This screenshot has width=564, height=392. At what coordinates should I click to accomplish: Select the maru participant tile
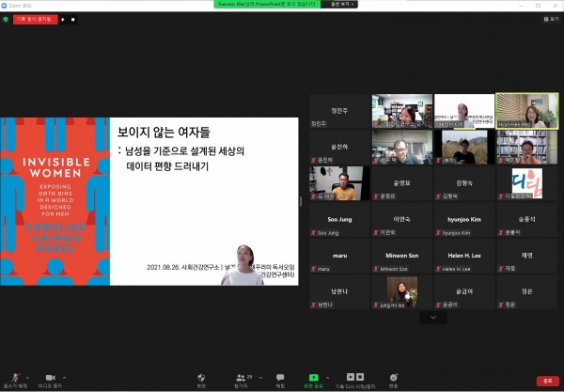tap(339, 256)
